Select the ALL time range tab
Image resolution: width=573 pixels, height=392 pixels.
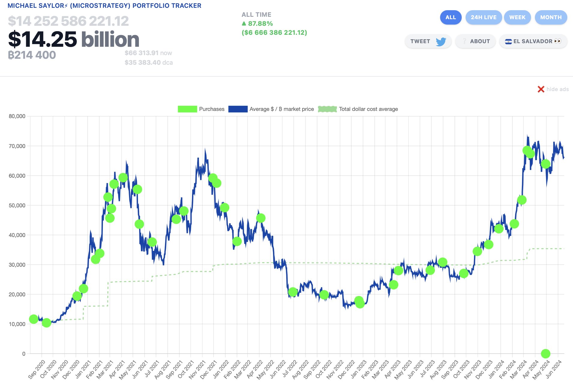coord(451,17)
